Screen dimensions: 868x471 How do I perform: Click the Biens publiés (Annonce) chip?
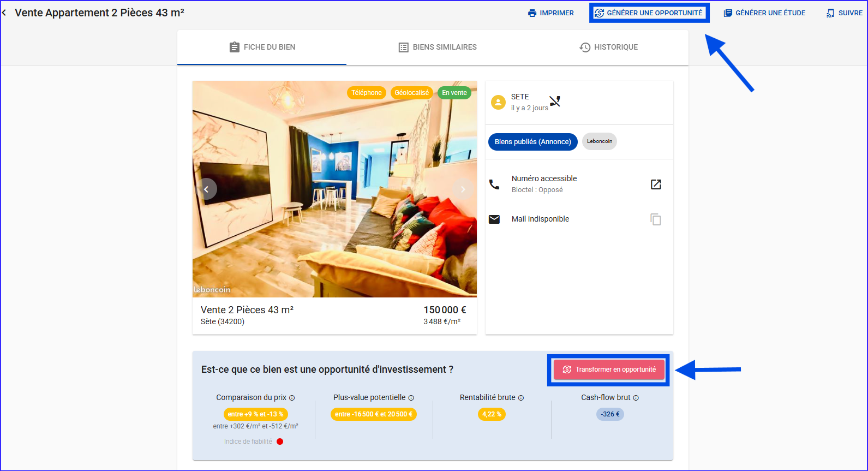click(533, 142)
